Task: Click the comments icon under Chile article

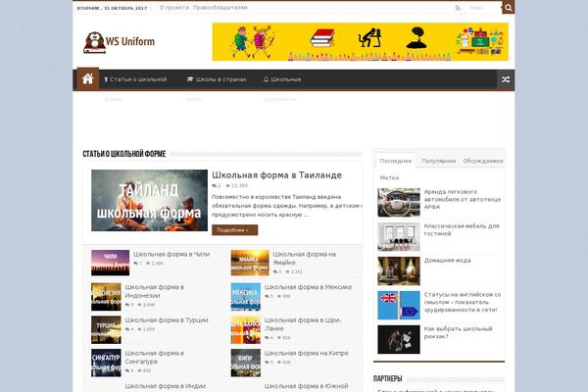Action: click(136, 264)
